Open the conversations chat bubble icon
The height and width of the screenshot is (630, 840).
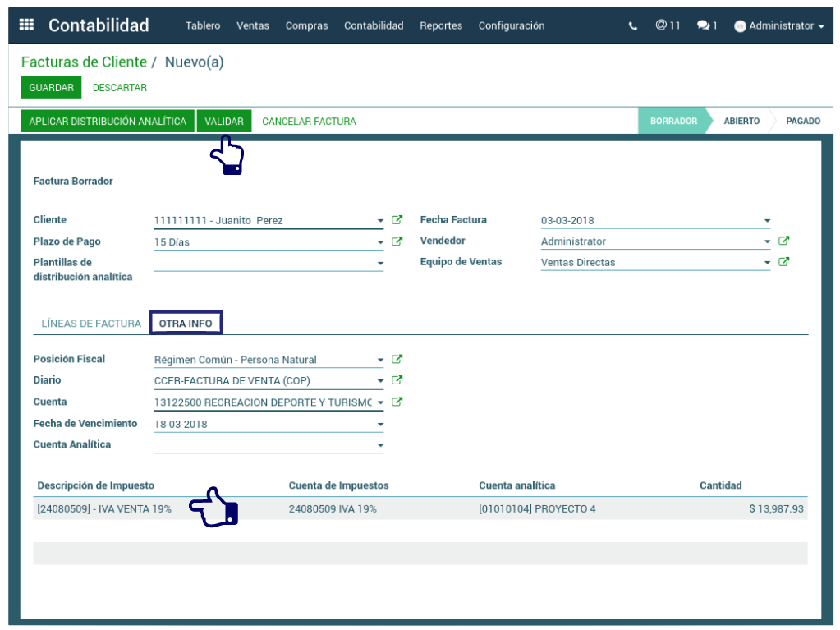(x=706, y=25)
